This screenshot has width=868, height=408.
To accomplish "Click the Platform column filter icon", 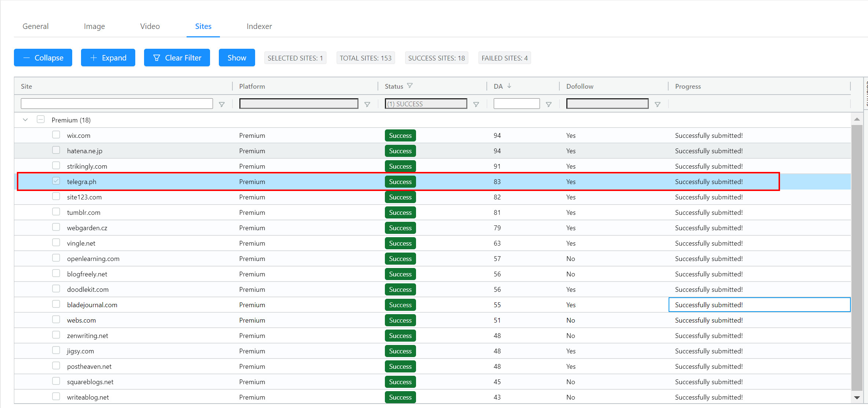I will tap(367, 104).
